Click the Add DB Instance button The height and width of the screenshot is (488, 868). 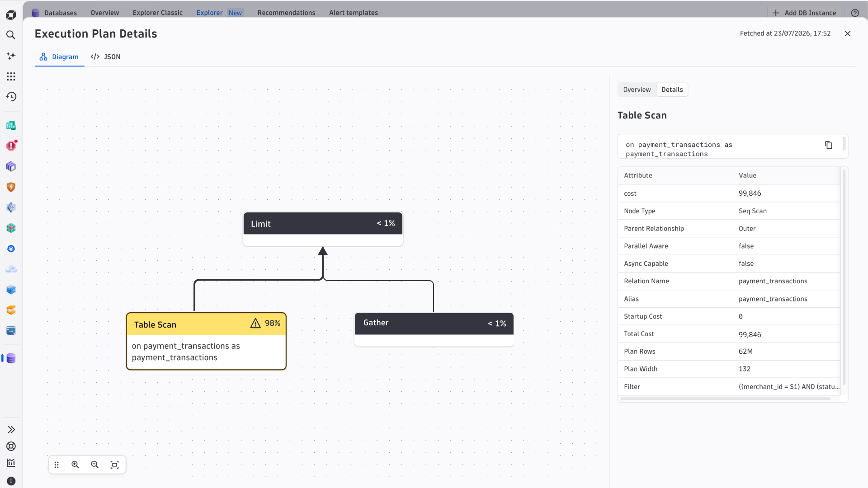804,13
